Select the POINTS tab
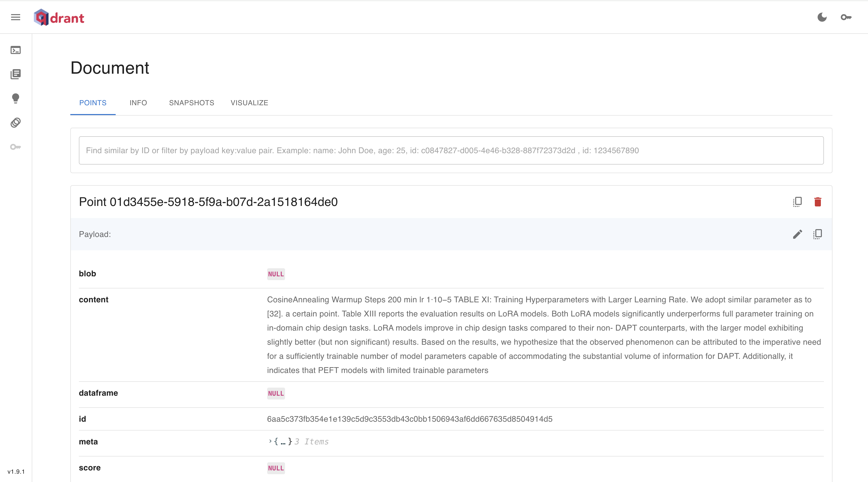Screen dimensions: 868x482 93,103
